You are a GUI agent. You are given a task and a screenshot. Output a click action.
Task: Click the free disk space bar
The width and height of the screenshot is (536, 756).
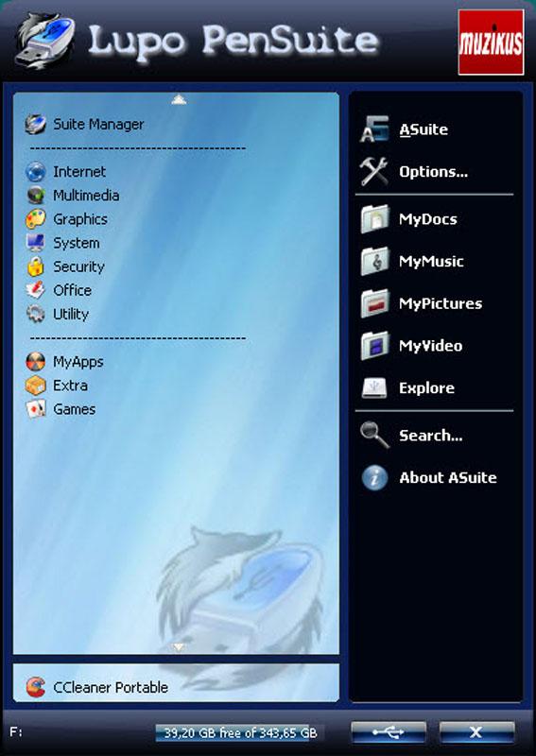240,733
